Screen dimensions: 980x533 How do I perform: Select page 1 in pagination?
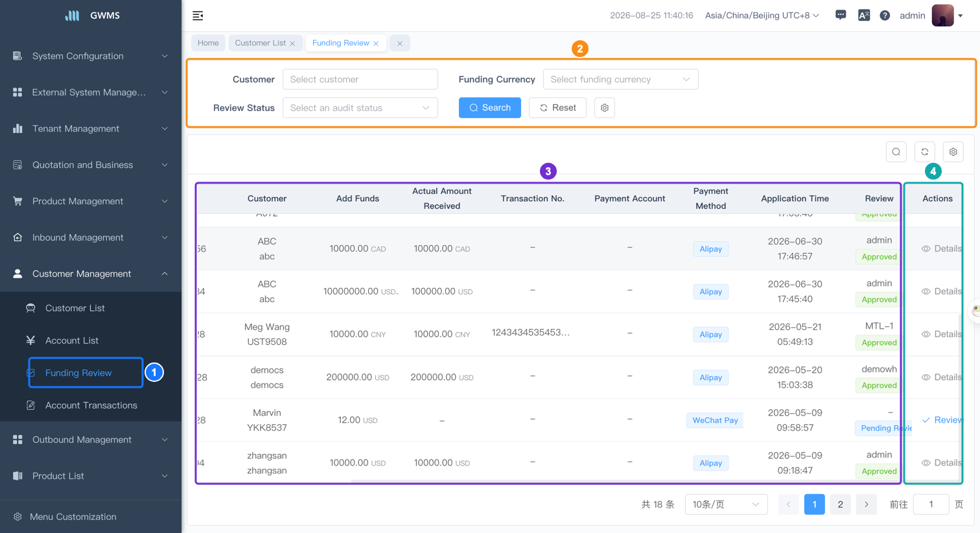815,504
